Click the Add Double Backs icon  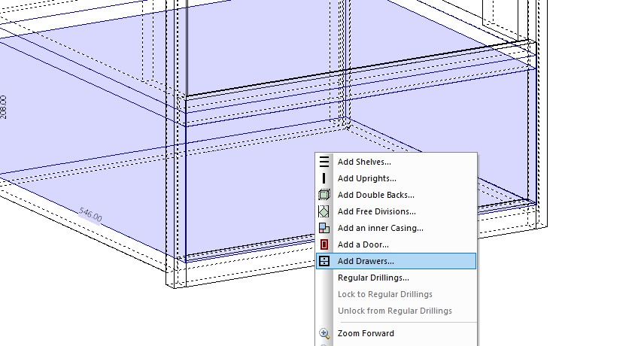(x=324, y=195)
